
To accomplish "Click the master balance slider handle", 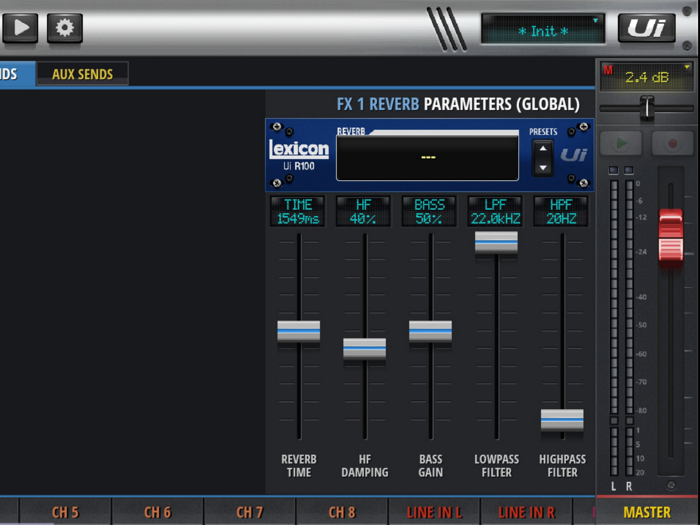I will [x=647, y=108].
